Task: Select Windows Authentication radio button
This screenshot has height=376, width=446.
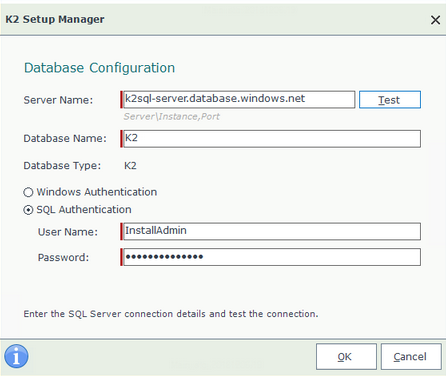Action: [x=28, y=192]
